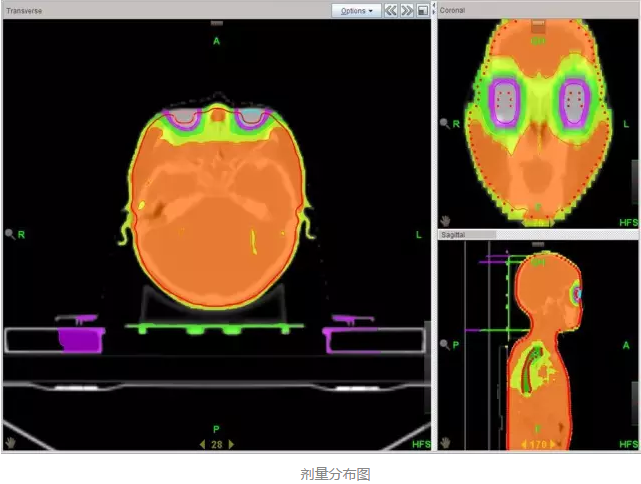Click the HFS orientation label in Transverse view
The image size is (641, 484).
click(x=421, y=443)
